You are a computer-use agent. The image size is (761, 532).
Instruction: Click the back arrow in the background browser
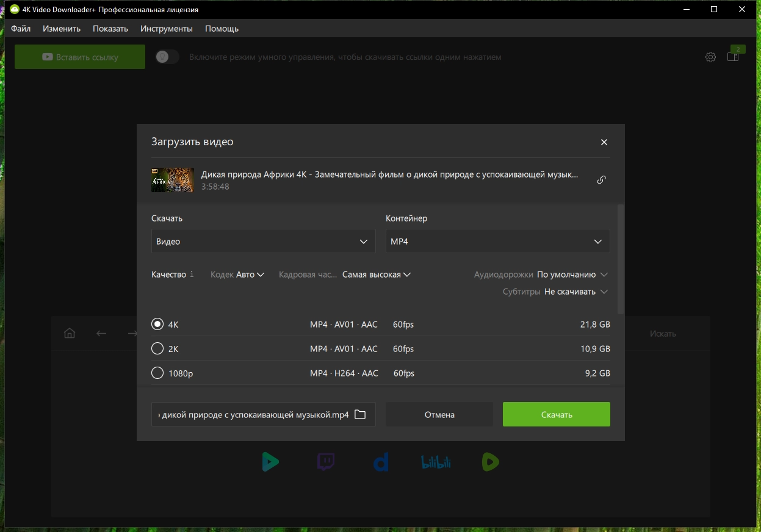pos(101,333)
